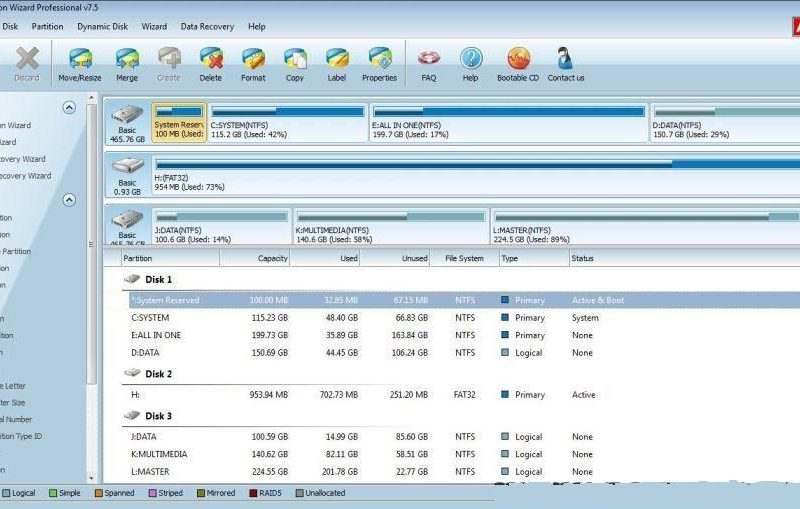Click the Discard toolbar icon
The width and height of the screenshot is (800, 509).
pos(27,59)
